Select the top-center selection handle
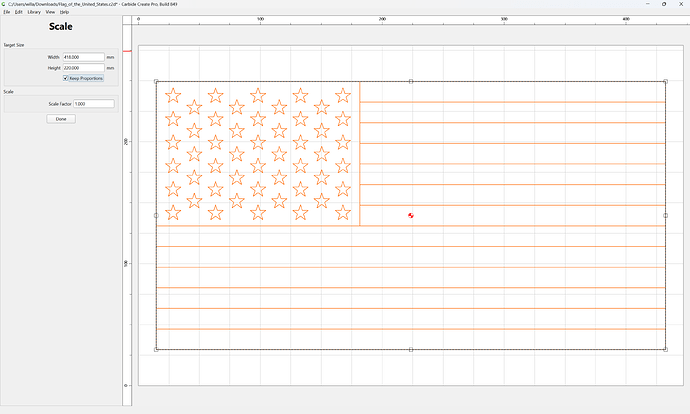Screen dimensions: 690x414 click(411, 81)
